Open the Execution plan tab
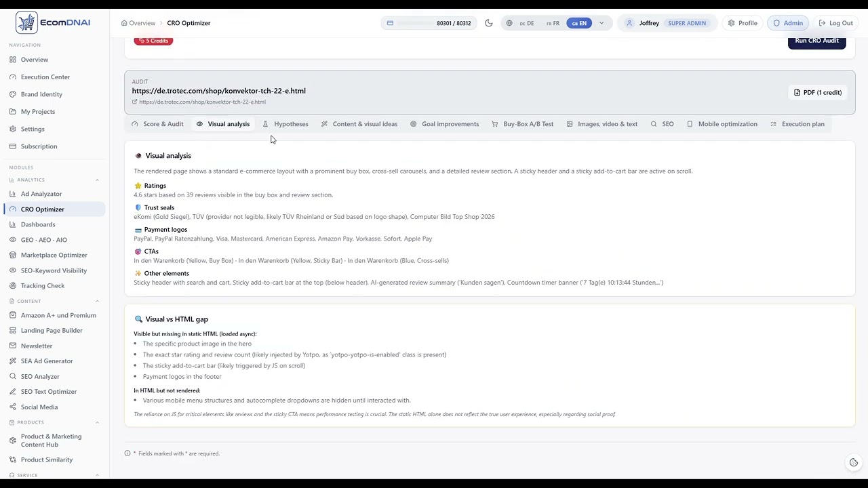868x488 pixels. 797,124
